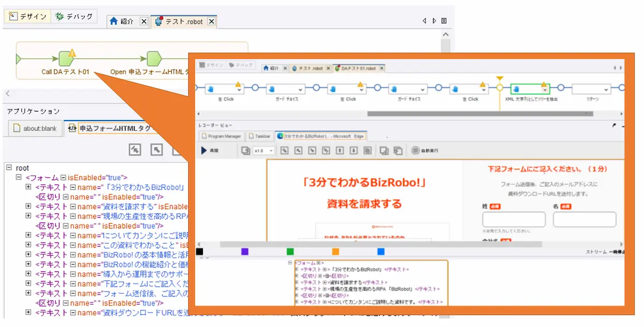Open dropdown on the XML 文字列としてツリーを抽出 step
Screen dimensions: 644x327
point(544,90)
